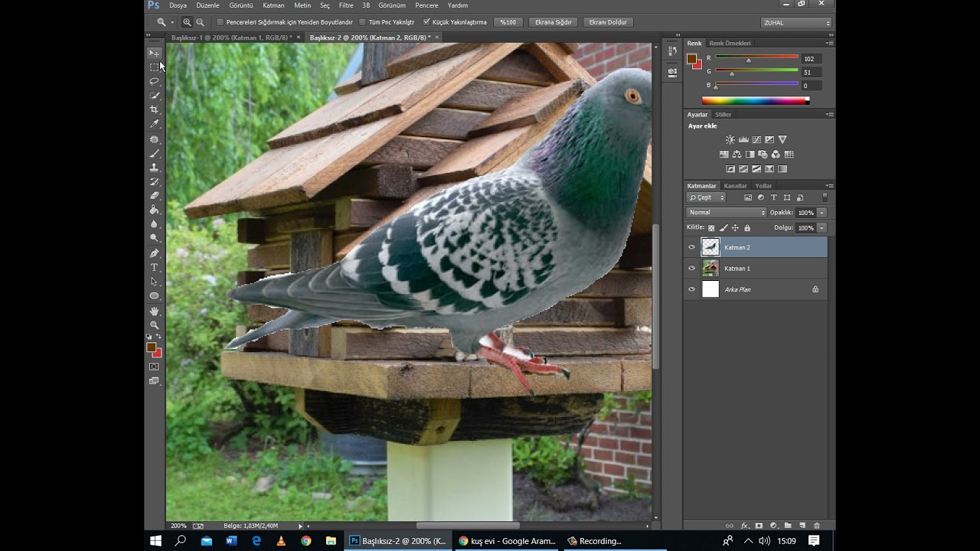
Task: Open the Katman menu
Action: pyautogui.click(x=273, y=5)
